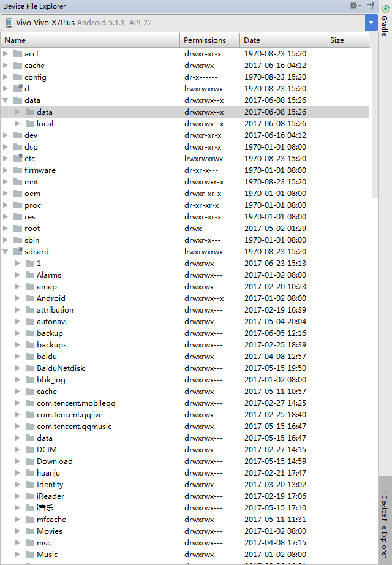Expand the acct folder
The width and height of the screenshot is (392, 565).
[x=6, y=54]
